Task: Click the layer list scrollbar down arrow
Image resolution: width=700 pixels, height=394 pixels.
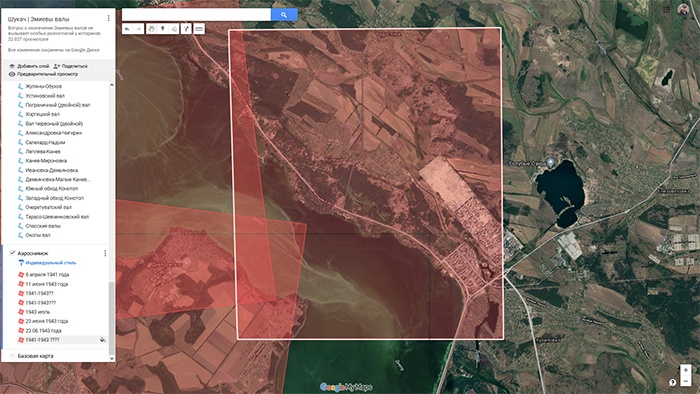Action: (112, 358)
